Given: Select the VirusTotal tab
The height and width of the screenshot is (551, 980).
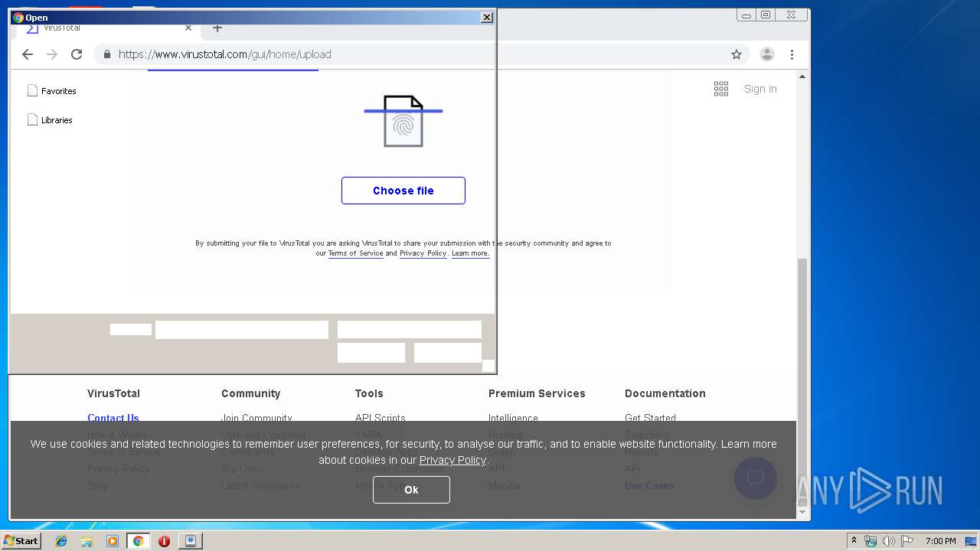Looking at the screenshot, I should coord(107,28).
